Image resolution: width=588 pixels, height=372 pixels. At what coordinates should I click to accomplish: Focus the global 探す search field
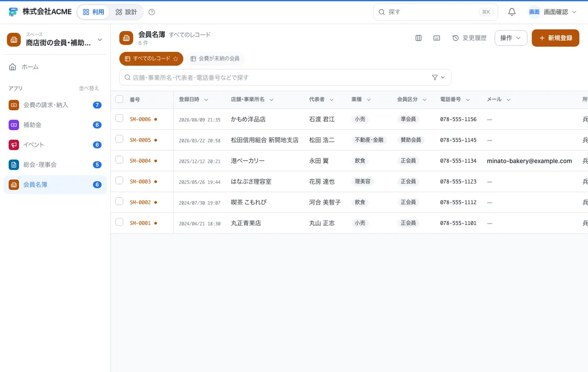tap(435, 12)
